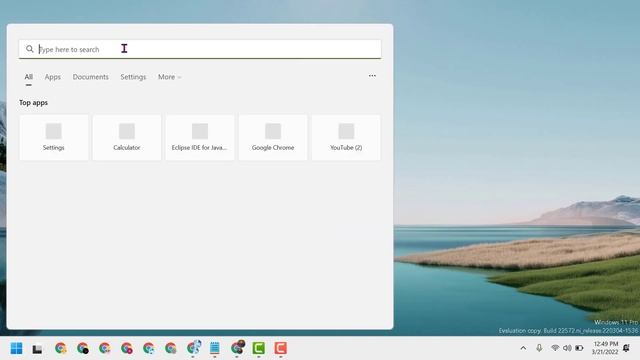Open Task View from the taskbar

coord(38,349)
